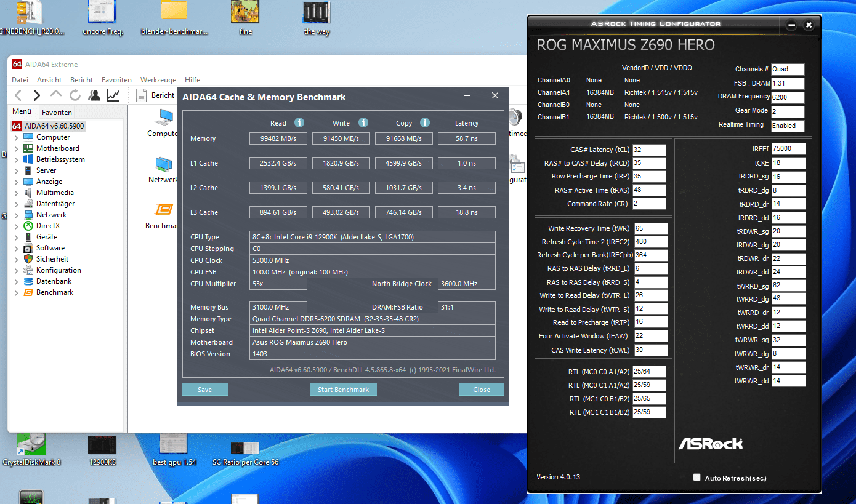This screenshot has width=856, height=504.
Task: Click the tWRWR_dd value field
Action: (x=788, y=381)
